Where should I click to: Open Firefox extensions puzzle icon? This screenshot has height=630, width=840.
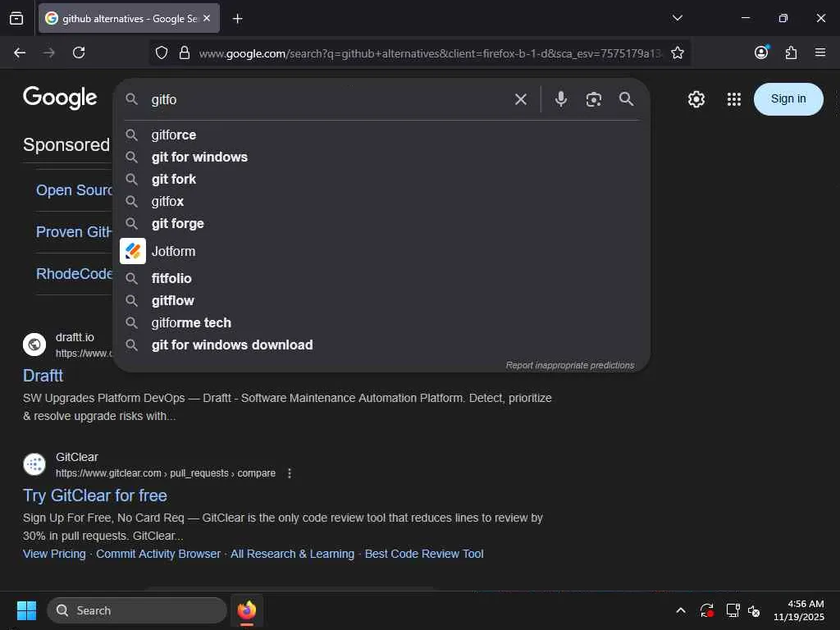[x=791, y=52]
